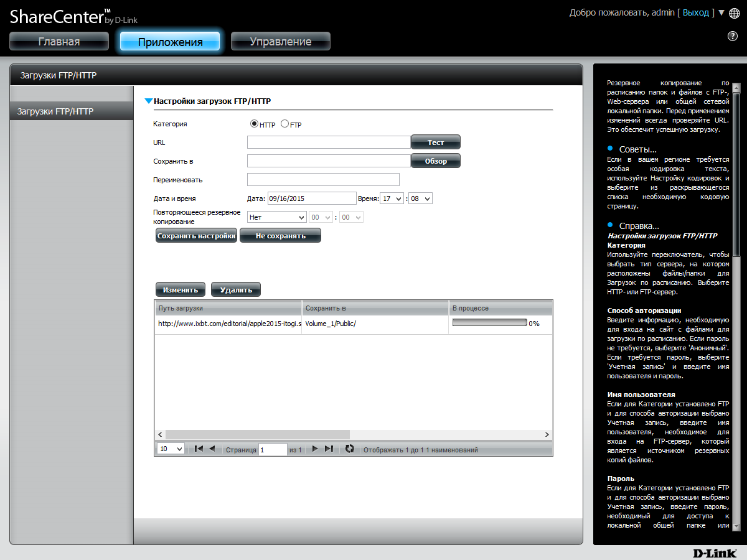
Task: Select row with ixbt.com download URL
Action: pyautogui.click(x=354, y=324)
